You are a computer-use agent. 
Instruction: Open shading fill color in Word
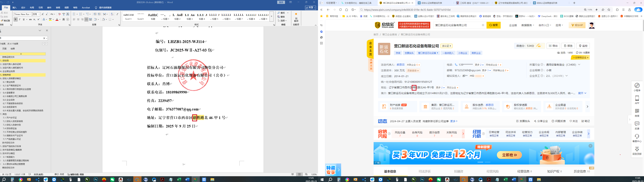pyautogui.click(x=103, y=20)
